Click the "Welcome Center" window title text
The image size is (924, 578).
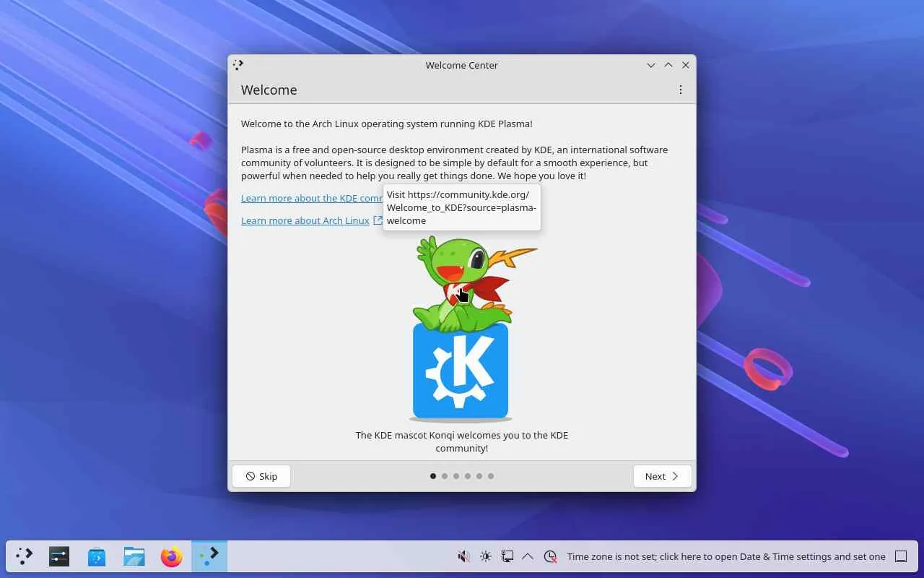[x=462, y=65]
